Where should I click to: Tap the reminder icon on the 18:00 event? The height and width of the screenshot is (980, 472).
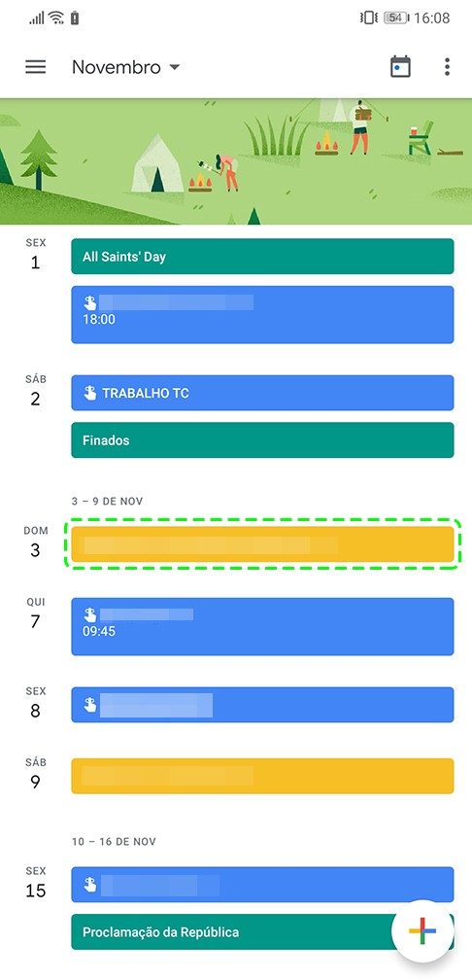point(90,302)
